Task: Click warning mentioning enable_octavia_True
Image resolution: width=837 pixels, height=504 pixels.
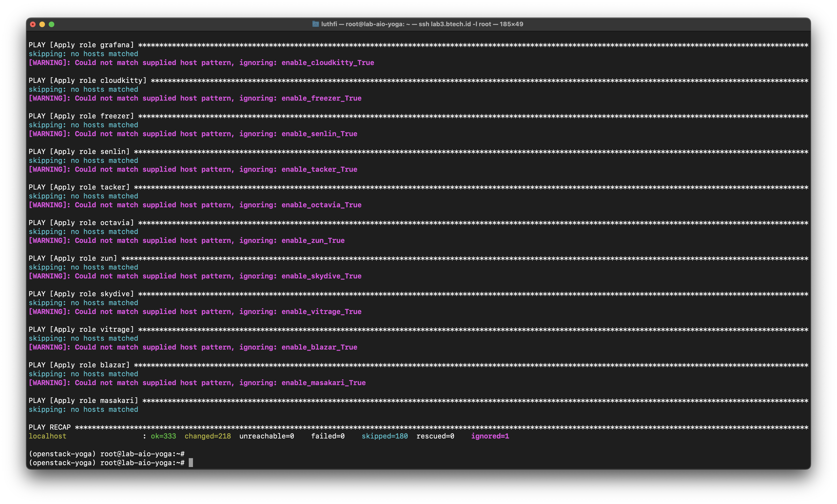Action: pos(195,205)
